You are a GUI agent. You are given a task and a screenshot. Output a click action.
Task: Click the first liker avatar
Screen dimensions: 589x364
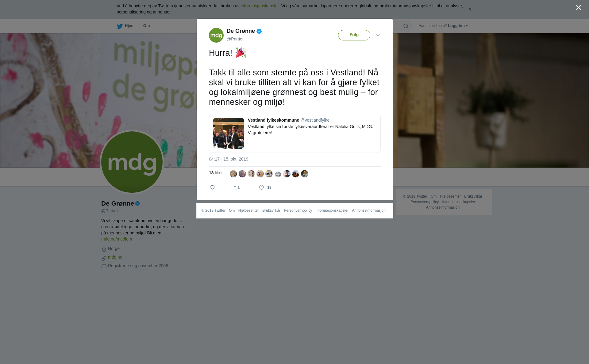pyautogui.click(x=233, y=174)
